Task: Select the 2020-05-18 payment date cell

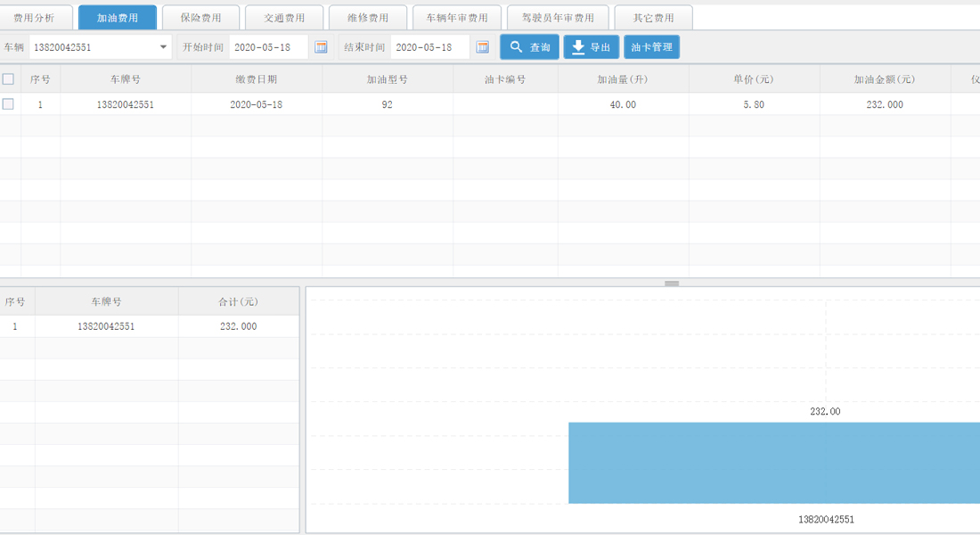Action: tap(257, 104)
